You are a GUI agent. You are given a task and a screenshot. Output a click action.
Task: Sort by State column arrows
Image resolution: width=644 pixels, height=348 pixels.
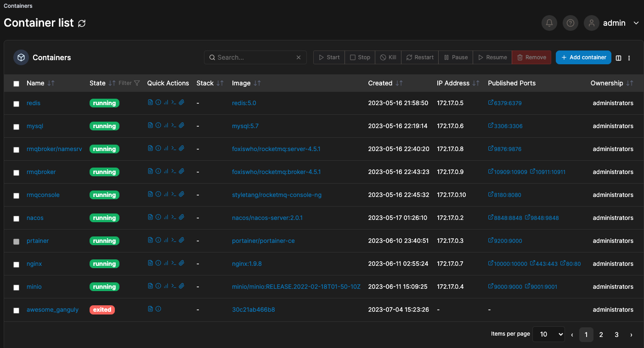click(x=112, y=83)
